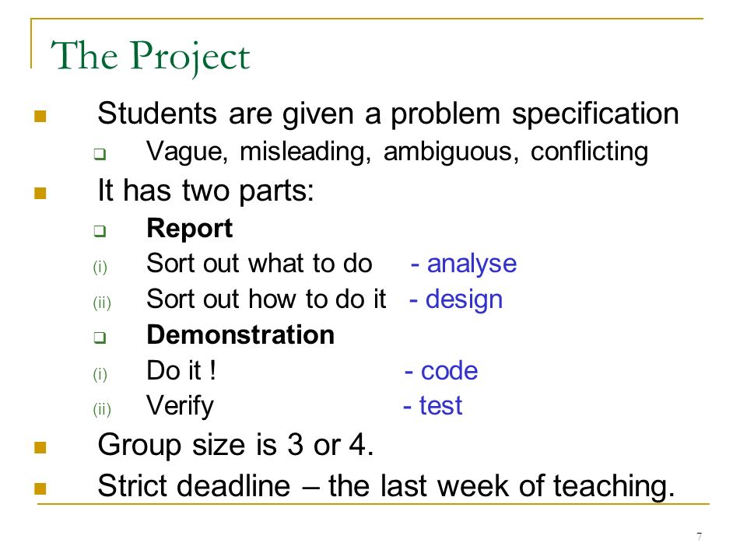Click the bold 'Report' heading
747x560 pixels.
[x=190, y=229]
